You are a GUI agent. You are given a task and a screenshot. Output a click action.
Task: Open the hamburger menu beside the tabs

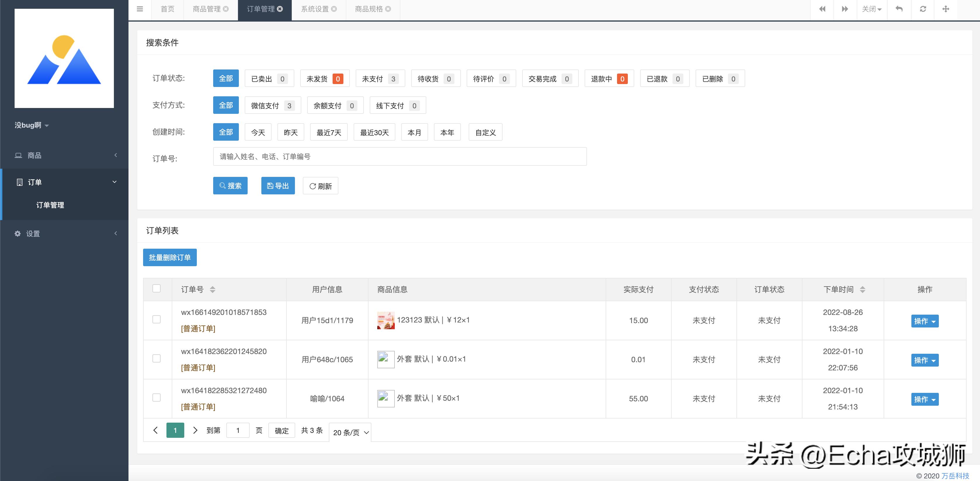click(140, 9)
